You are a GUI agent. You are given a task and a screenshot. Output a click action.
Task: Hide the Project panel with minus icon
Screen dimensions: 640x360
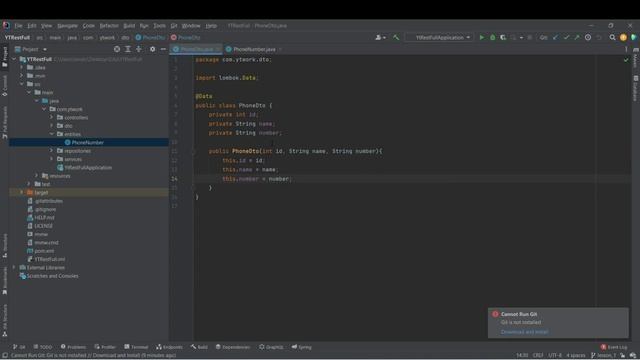pyautogui.click(x=163, y=49)
